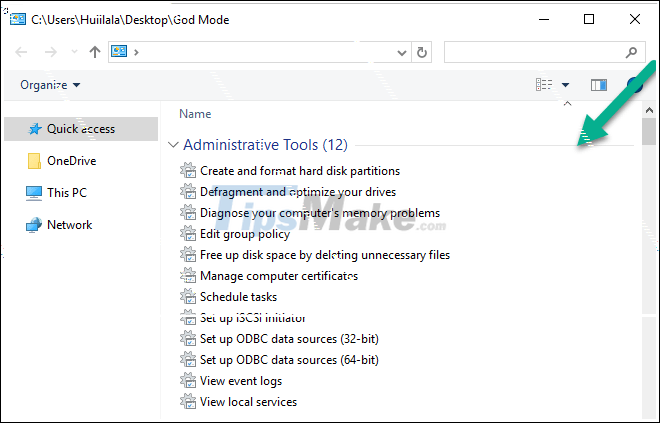
Task: Change view with the view icon
Action: click(x=544, y=85)
